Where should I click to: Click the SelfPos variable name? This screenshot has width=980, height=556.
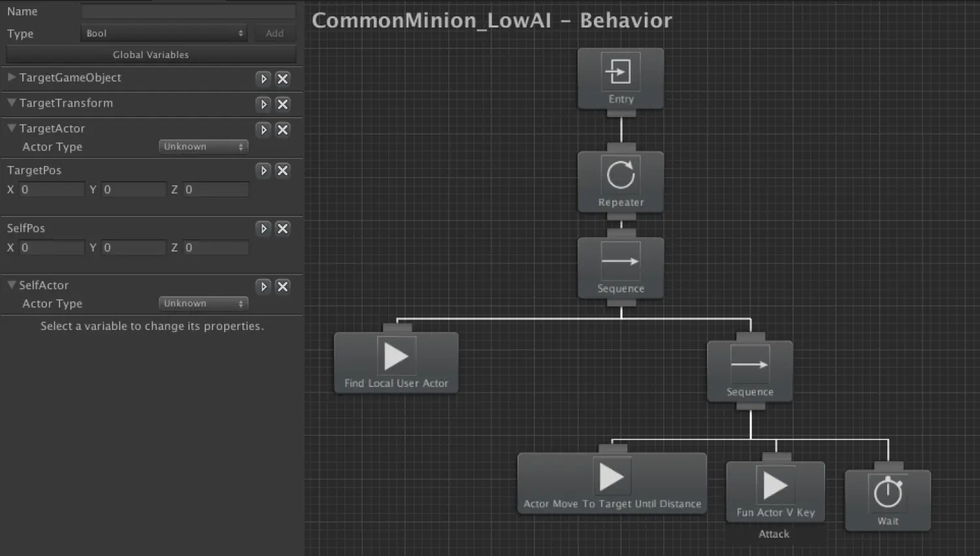coord(26,228)
